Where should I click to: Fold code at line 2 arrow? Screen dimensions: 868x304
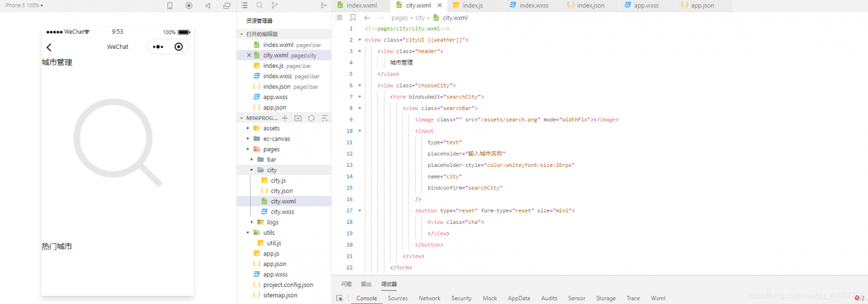coord(359,40)
